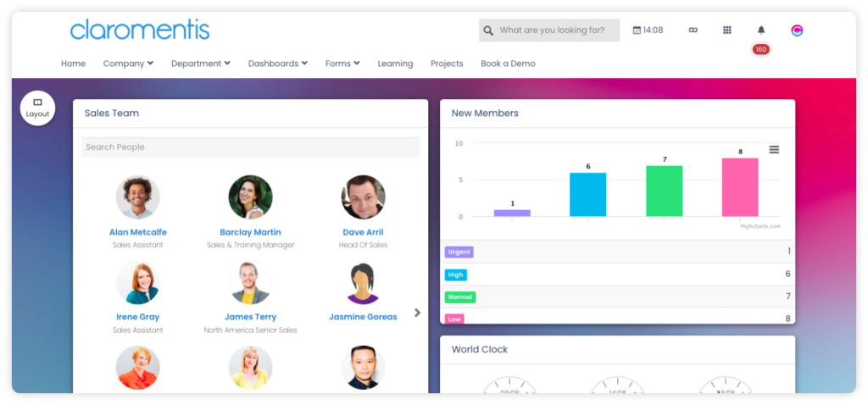Viewport: 868px width, 405px height.
Task: Open the applications grid icon
Action: 727,31
